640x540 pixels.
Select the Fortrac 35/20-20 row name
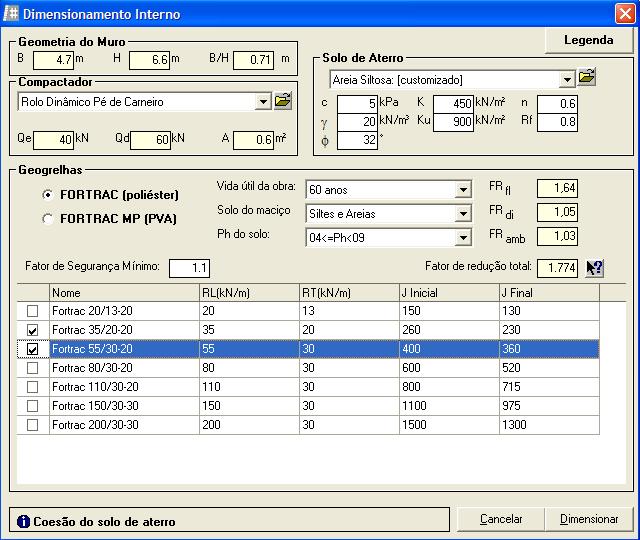pos(92,330)
